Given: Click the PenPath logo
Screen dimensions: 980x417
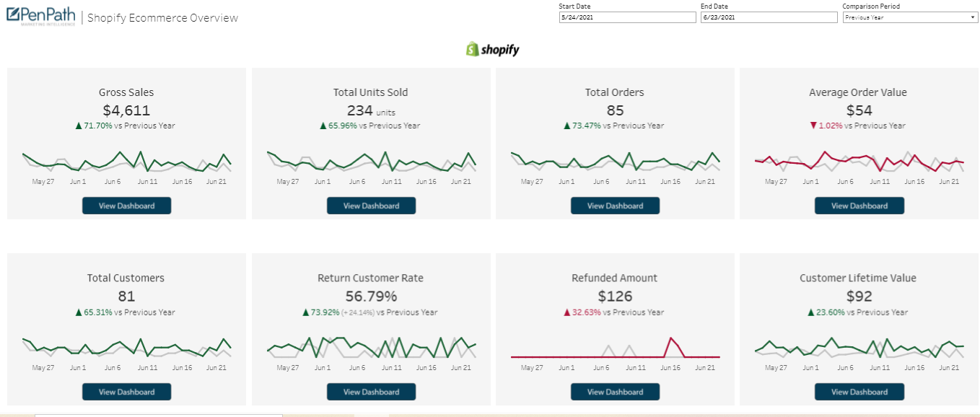Looking at the screenshot, I should click(x=40, y=17).
